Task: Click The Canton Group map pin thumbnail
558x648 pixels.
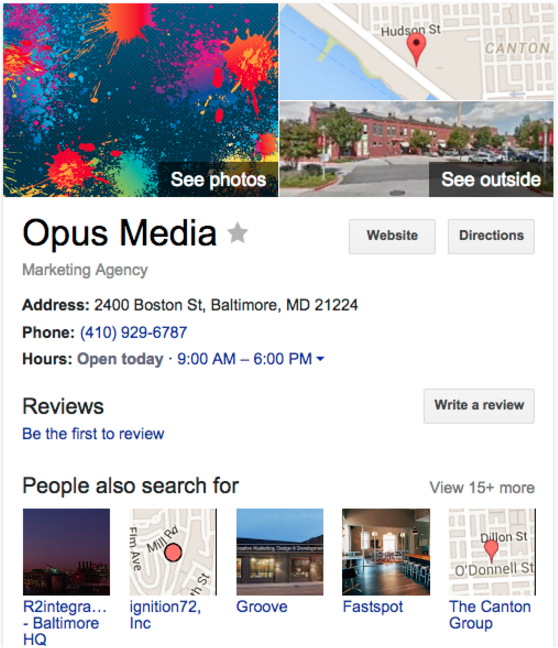Action: point(492,552)
